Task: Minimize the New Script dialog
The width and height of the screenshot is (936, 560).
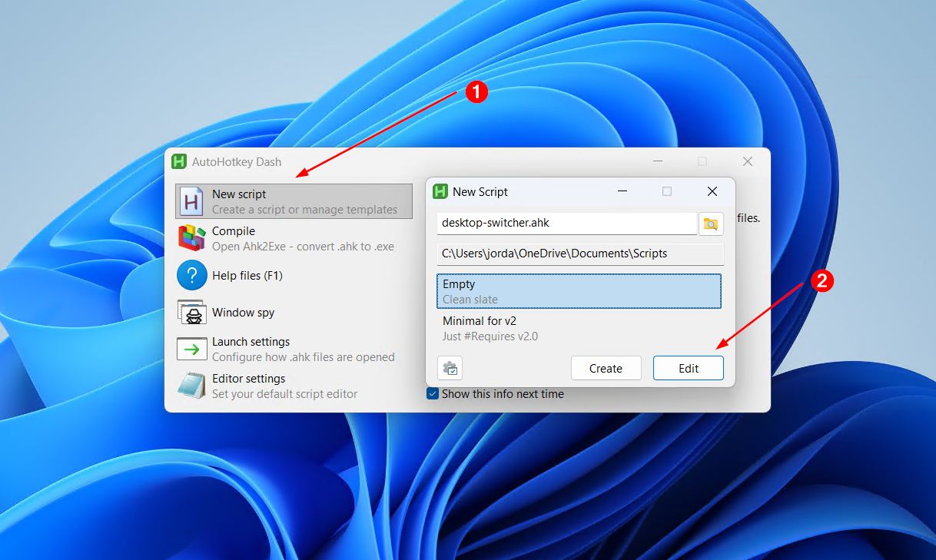Action: click(622, 191)
